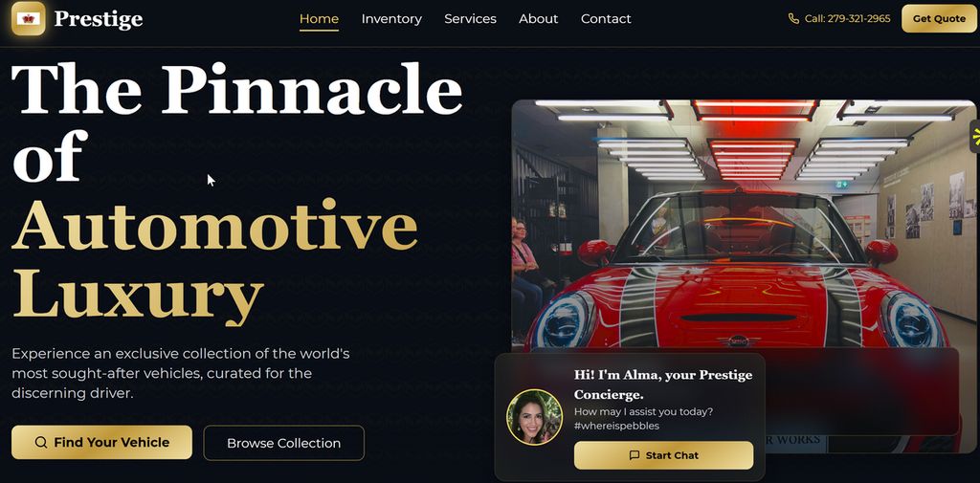Screen dimensions: 980x483
Task: Click the Browse Collection button
Action: [x=283, y=443]
